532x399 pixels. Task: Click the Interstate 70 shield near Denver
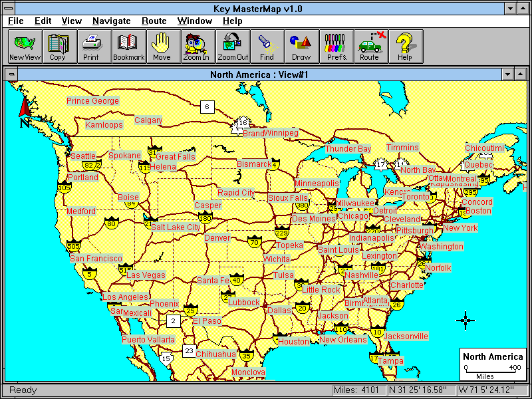(255, 241)
